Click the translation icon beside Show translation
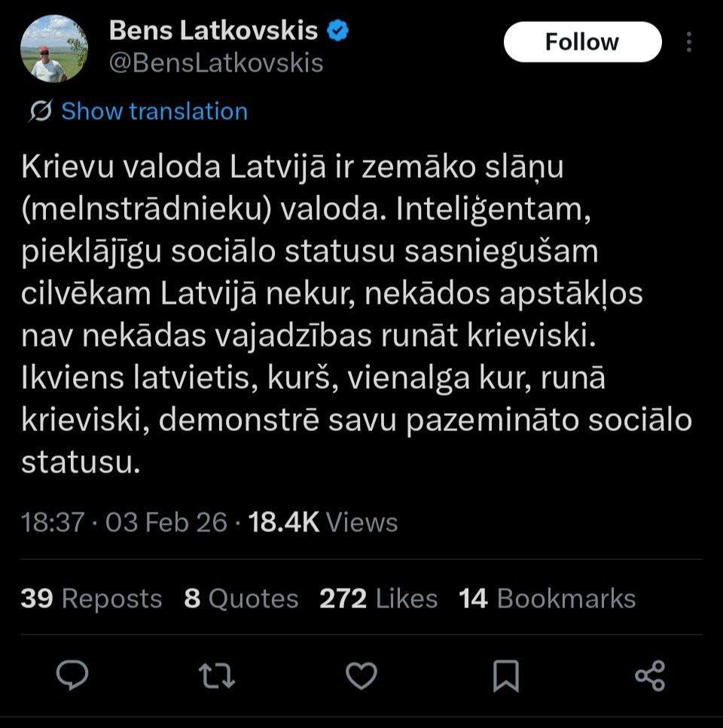Viewport: 723px width, 728px height. pos(40,112)
